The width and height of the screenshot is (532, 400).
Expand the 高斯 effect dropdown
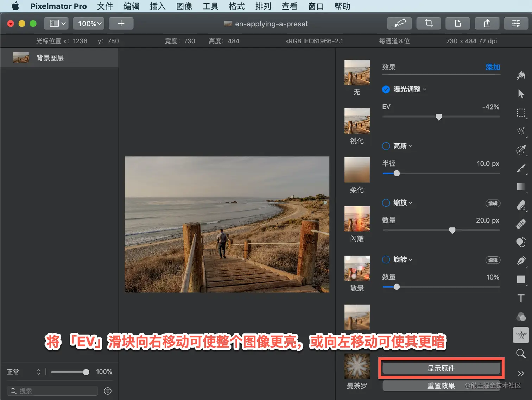pos(411,146)
